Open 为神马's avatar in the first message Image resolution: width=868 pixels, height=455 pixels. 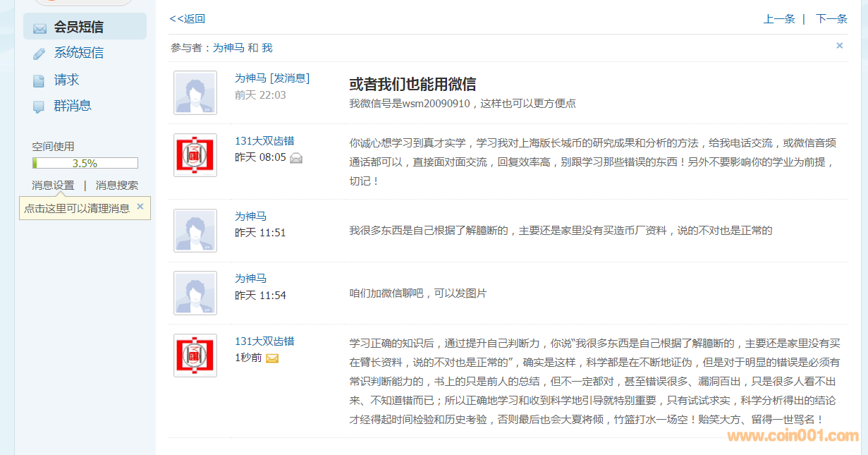(195, 92)
